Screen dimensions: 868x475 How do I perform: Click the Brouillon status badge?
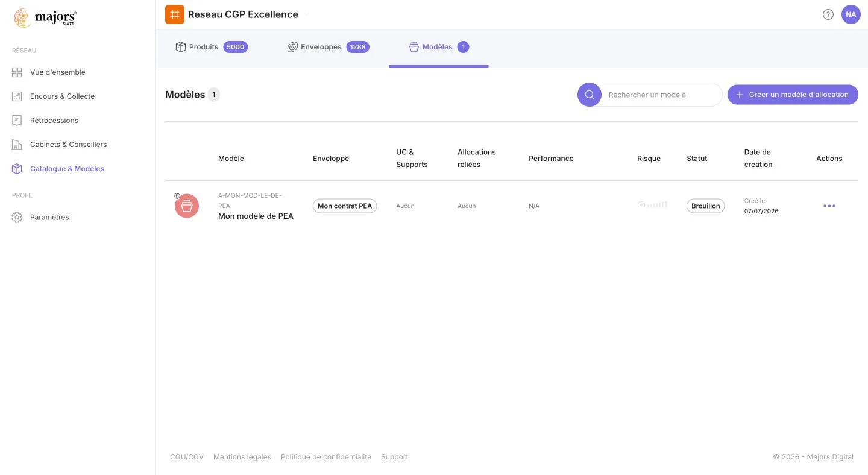706,206
